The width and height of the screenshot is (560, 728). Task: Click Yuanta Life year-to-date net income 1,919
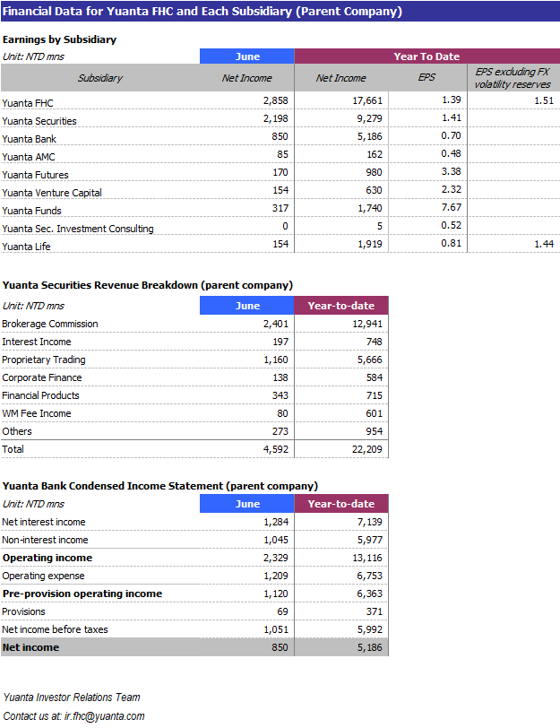[370, 244]
